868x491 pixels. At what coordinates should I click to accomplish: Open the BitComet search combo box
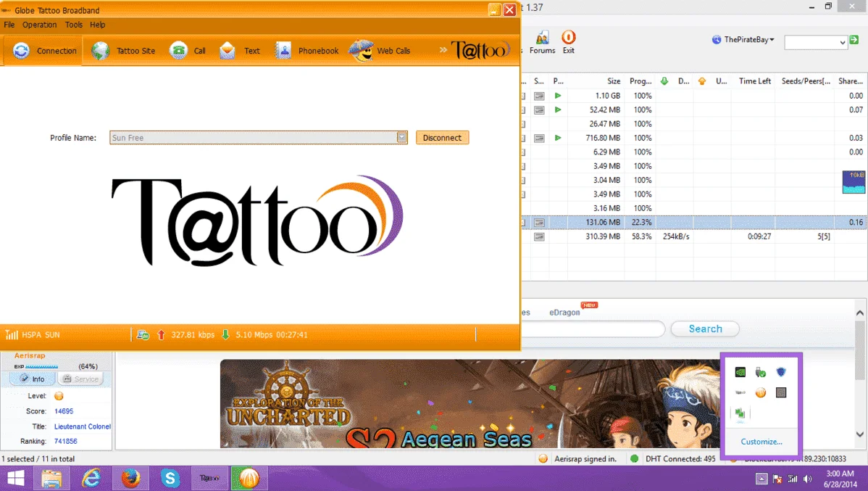tap(816, 42)
